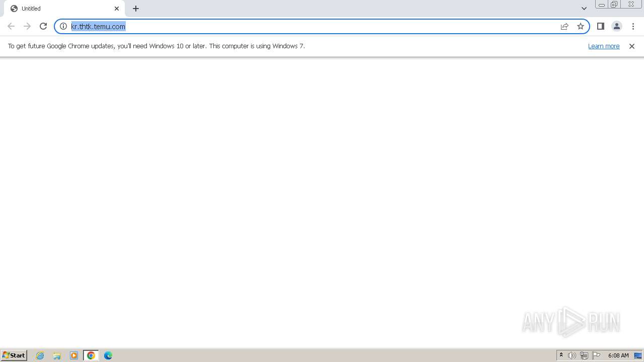644x362 pixels.
Task: Share this page icon in omnibox
Action: coord(565,26)
